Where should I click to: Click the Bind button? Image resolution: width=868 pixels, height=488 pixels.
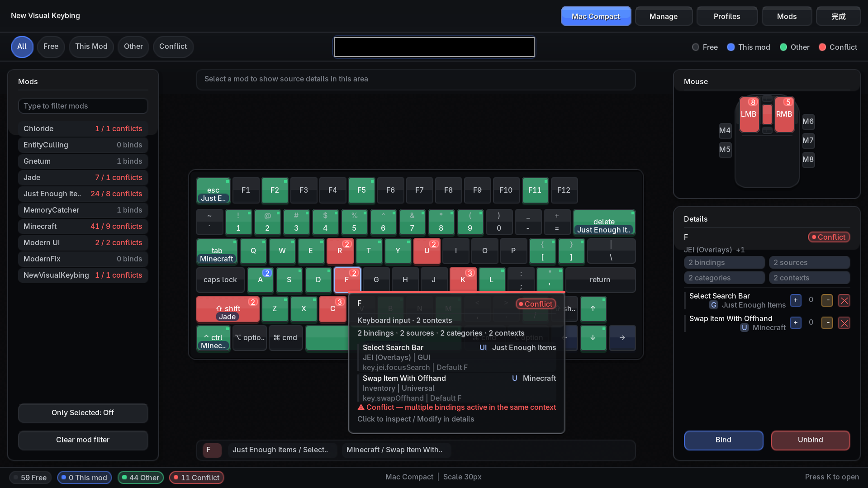723,440
